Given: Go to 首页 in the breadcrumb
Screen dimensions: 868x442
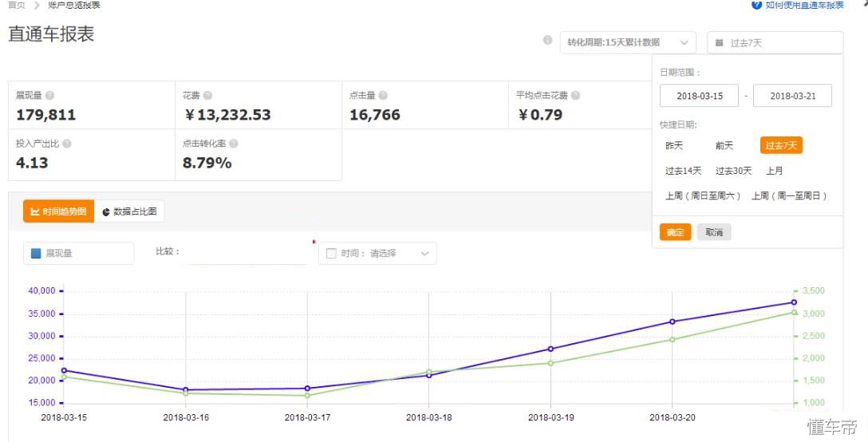Looking at the screenshot, I should 17,6.
